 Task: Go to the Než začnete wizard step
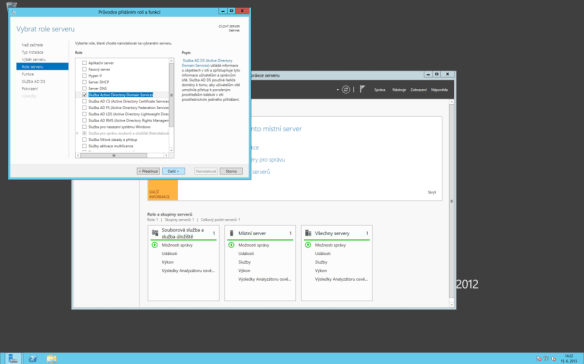point(32,45)
